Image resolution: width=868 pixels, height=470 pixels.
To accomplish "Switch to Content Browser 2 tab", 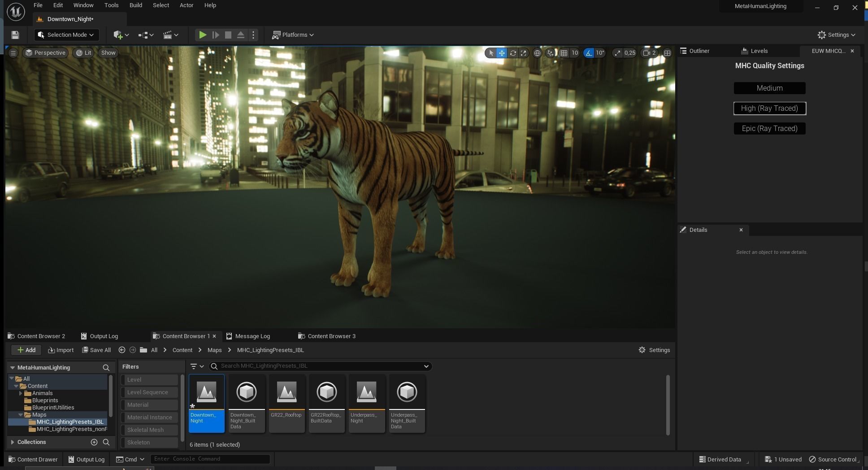I will coord(37,336).
